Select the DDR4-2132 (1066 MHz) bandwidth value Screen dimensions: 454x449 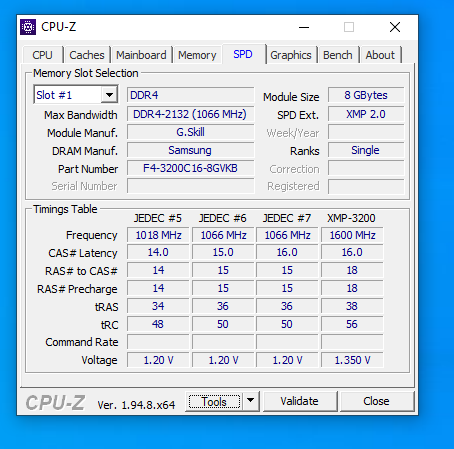coord(190,114)
